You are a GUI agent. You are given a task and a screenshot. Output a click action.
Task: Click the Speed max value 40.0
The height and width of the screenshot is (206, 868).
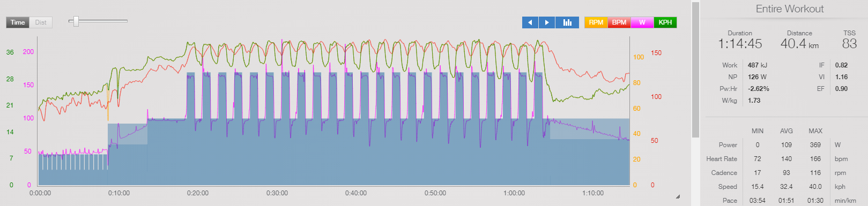[815, 187]
